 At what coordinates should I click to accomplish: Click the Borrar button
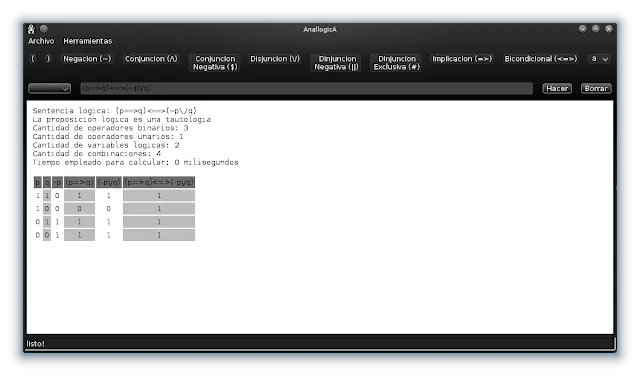point(596,88)
